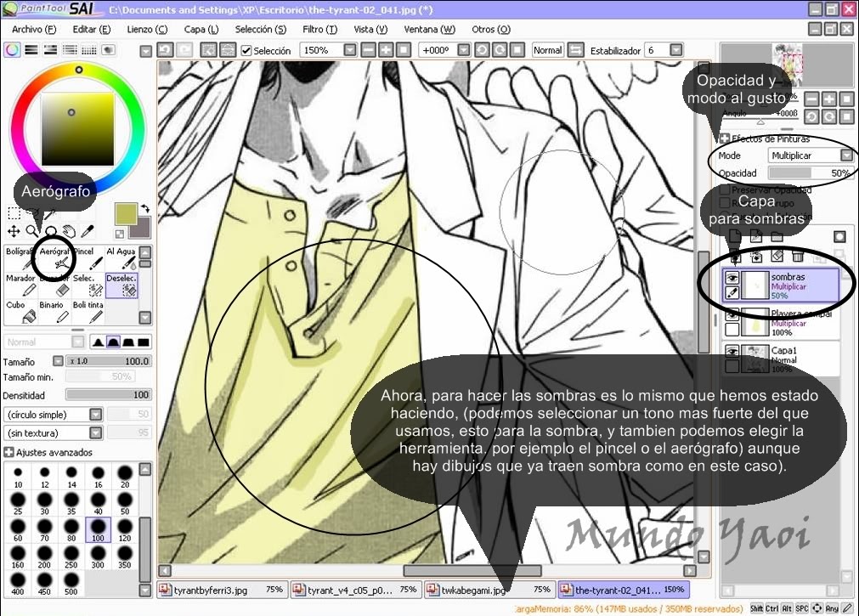The width and height of the screenshot is (859, 616).
Task: Select brush size 25 preset
Action: (18, 503)
